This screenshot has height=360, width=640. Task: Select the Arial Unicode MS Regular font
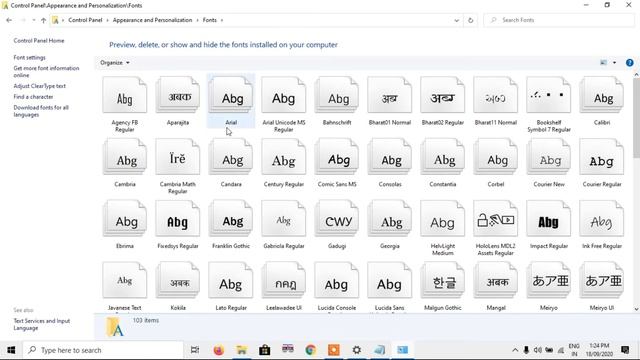pos(284,104)
